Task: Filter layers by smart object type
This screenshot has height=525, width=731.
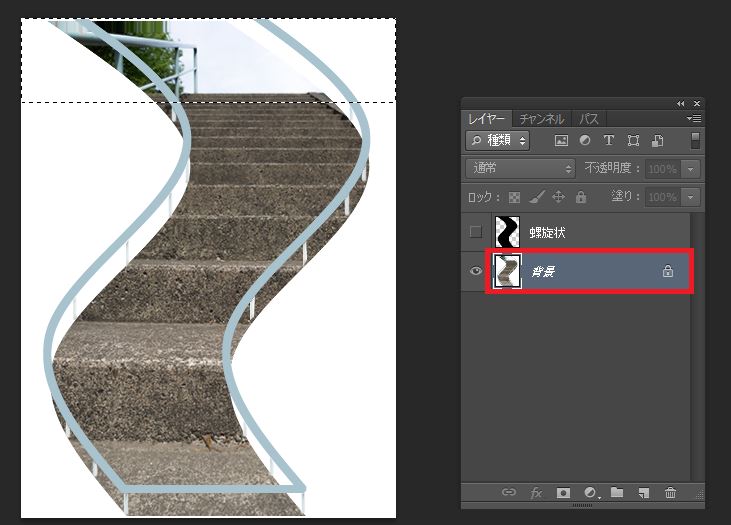Action: [657, 141]
